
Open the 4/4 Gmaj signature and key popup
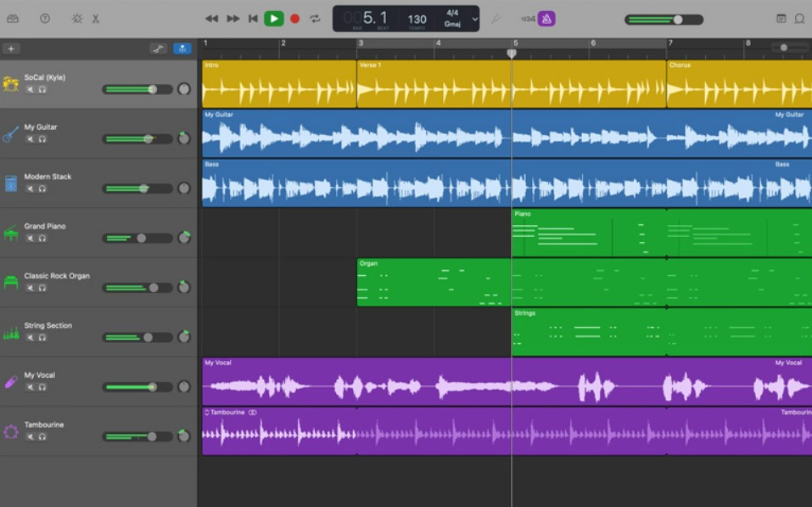click(x=452, y=19)
